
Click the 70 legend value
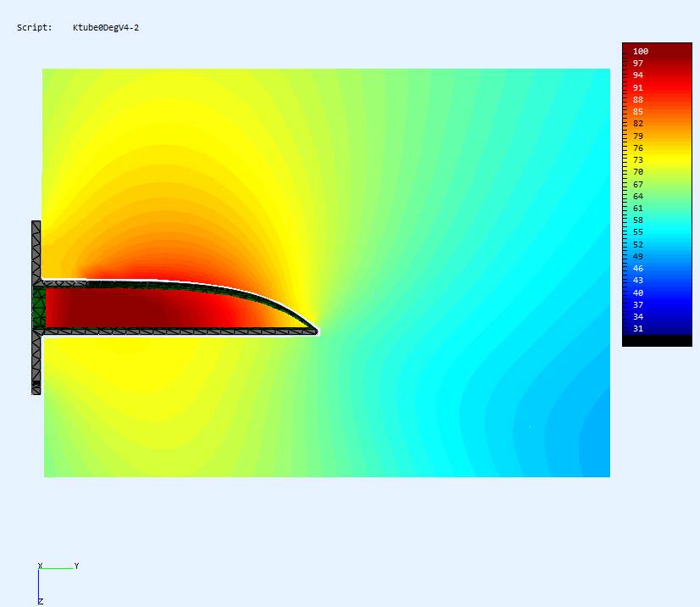638,172
